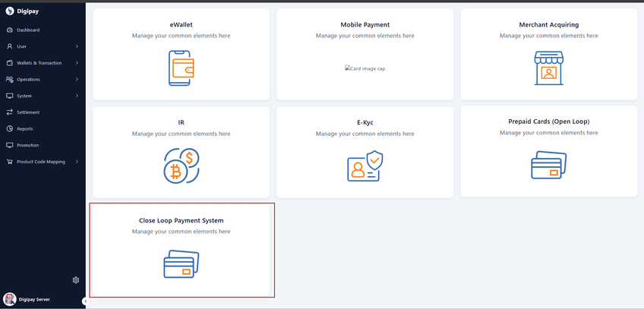This screenshot has height=309, width=644.
Task: Select the Operations menu label
Action: [x=28, y=79]
